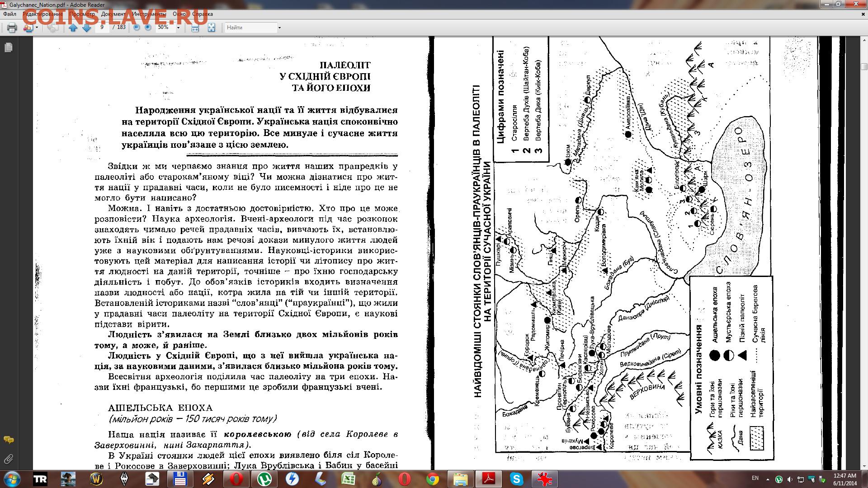This screenshot has height=488, width=868.
Task: Click the taskbar clock showing 12:47 AM
Action: click(844, 479)
